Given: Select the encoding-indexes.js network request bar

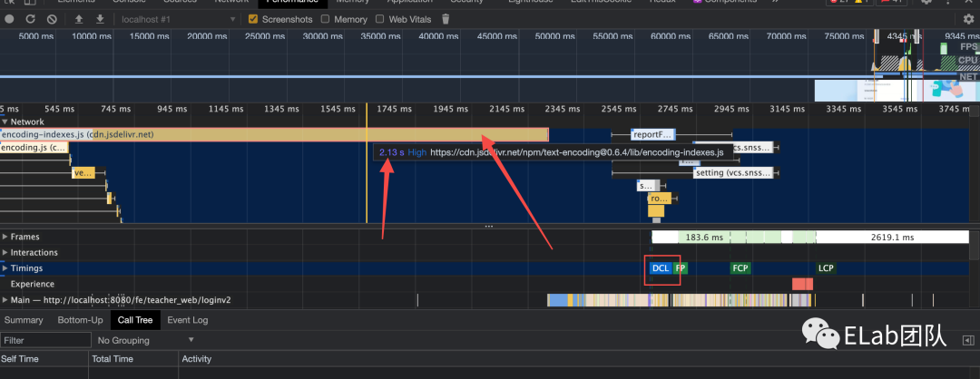Looking at the screenshot, I should (x=274, y=134).
